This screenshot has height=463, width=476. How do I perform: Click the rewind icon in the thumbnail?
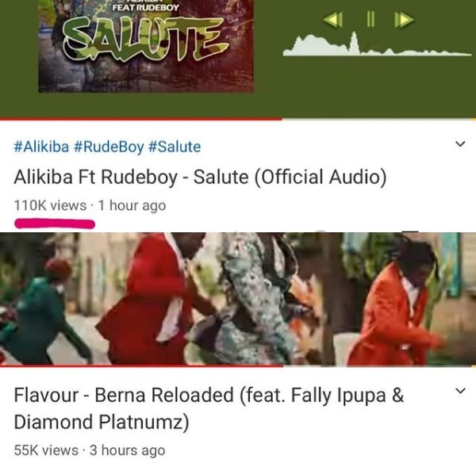(x=333, y=19)
